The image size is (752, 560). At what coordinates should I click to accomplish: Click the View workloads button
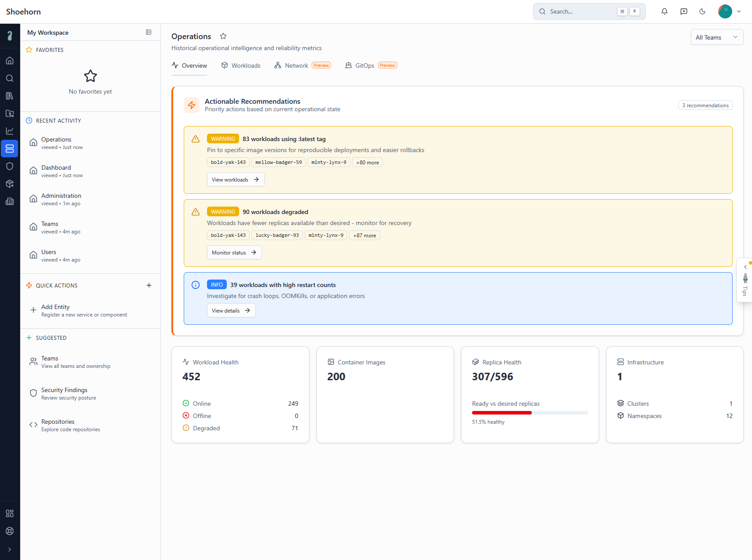pyautogui.click(x=235, y=180)
